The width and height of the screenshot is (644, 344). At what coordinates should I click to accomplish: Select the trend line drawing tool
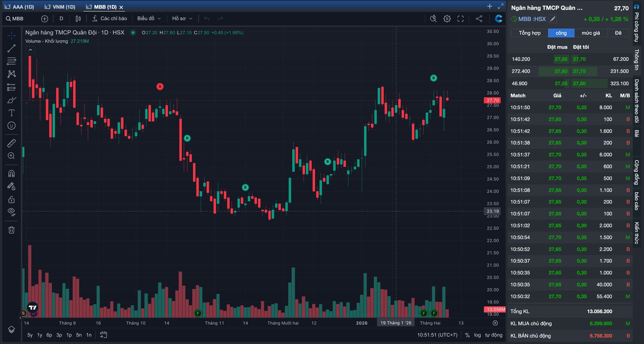(x=11, y=48)
